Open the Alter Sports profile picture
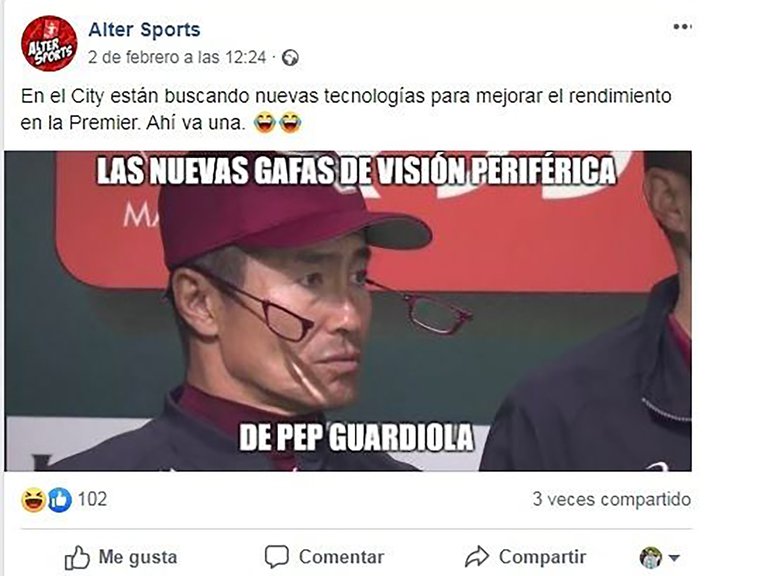768x576 pixels. (49, 44)
